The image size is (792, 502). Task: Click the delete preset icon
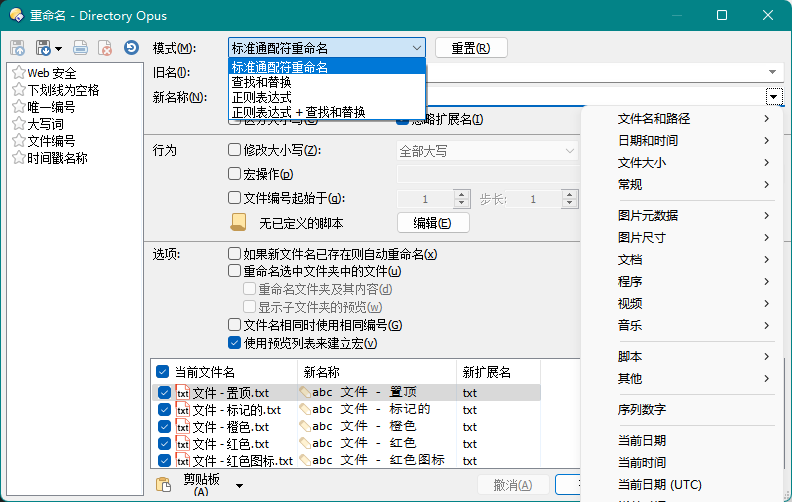point(104,48)
